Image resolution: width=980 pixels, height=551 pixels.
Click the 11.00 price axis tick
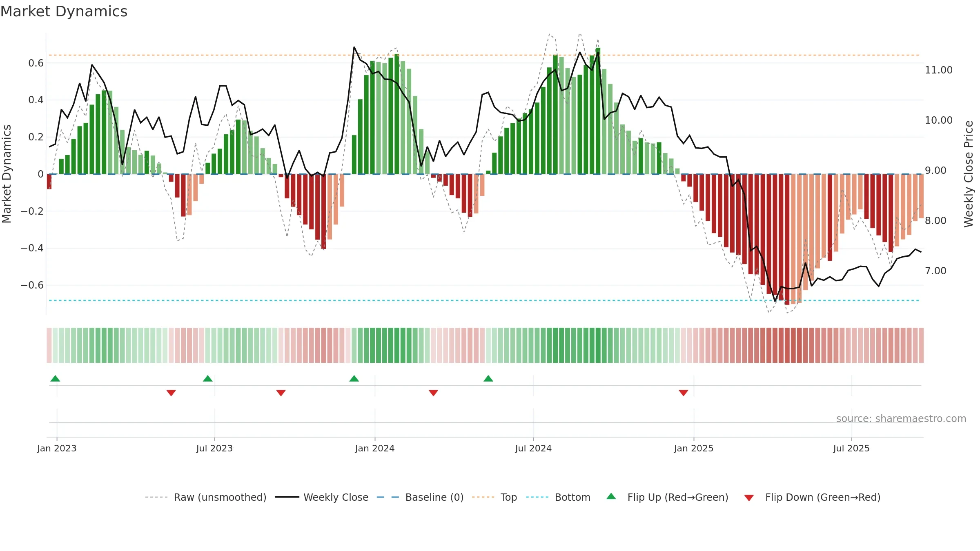938,70
